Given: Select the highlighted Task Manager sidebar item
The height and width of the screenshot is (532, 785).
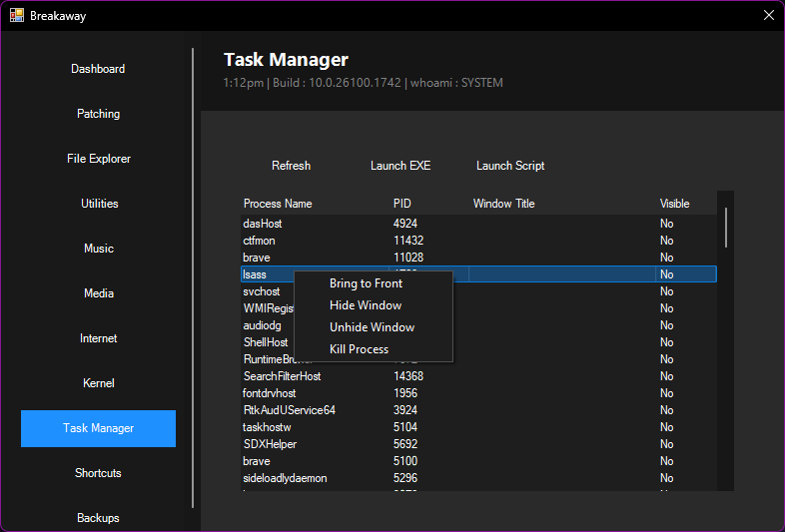Looking at the screenshot, I should 98,428.
